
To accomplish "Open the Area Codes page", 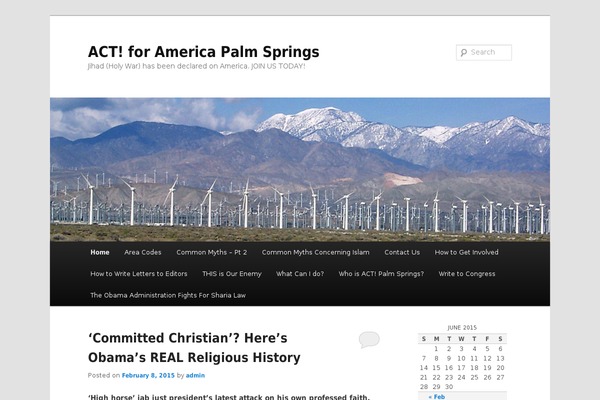I will [143, 252].
